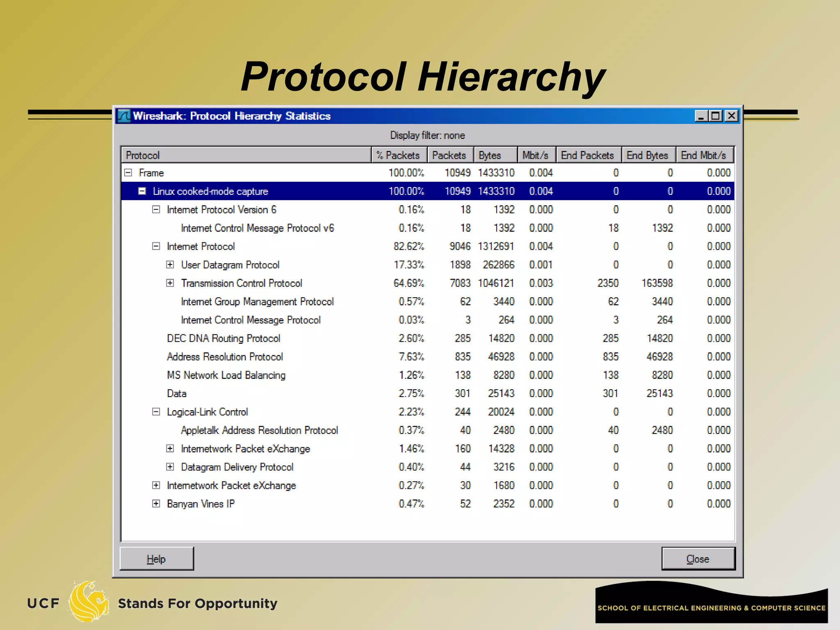
Task: Select the Linux cooked-mode capture row
Action: (428, 191)
